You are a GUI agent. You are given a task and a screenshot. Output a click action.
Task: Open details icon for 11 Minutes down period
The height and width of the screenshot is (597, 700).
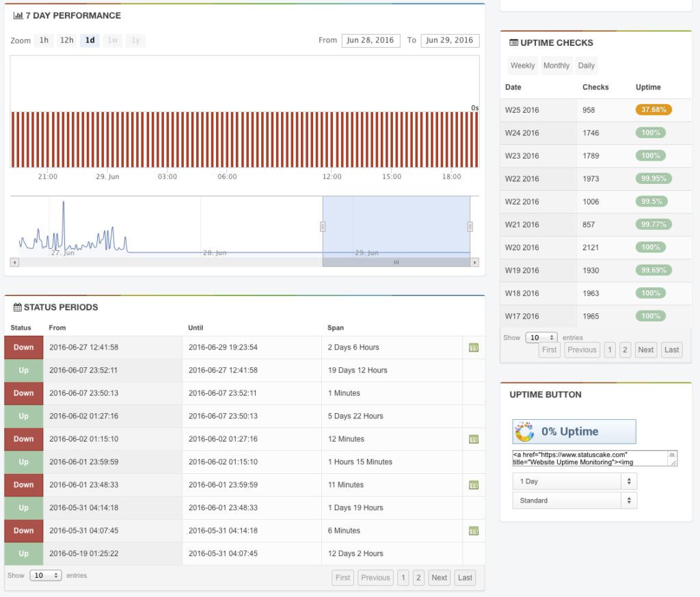click(x=474, y=485)
